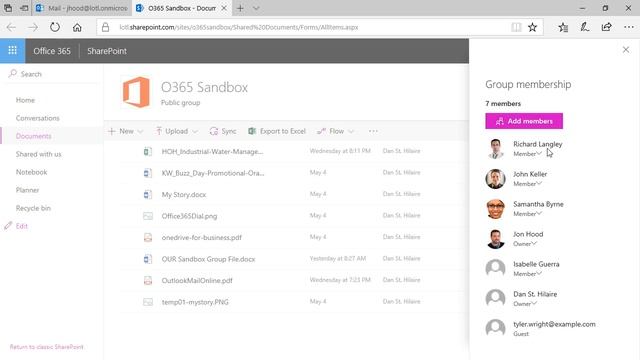
Task: Open OUR Sandbox Group File.docx
Action: click(208, 259)
